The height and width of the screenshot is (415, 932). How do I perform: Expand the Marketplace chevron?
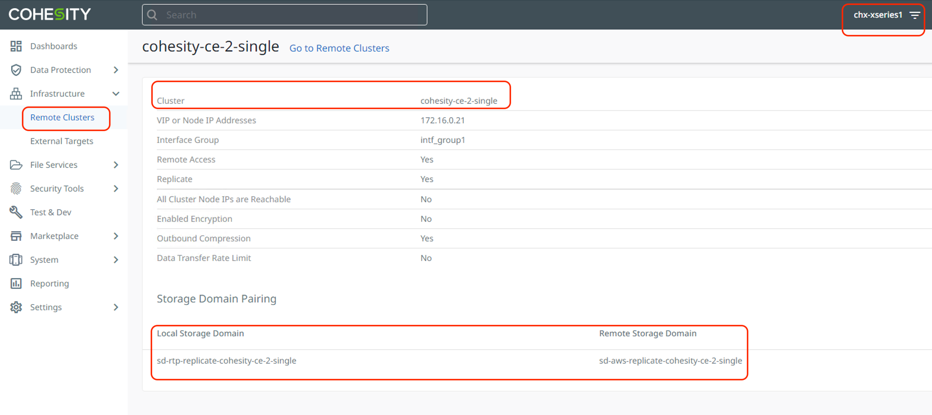coord(116,236)
